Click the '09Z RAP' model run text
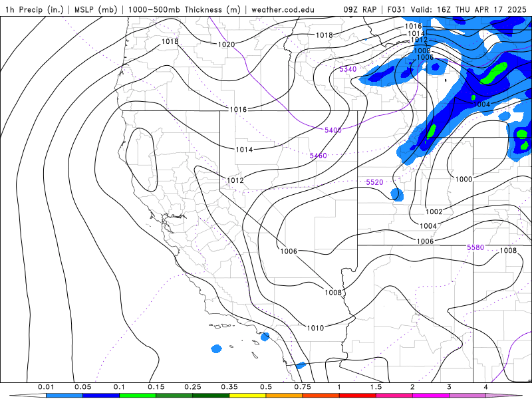Screen dimensions: 532x399 coord(360,9)
